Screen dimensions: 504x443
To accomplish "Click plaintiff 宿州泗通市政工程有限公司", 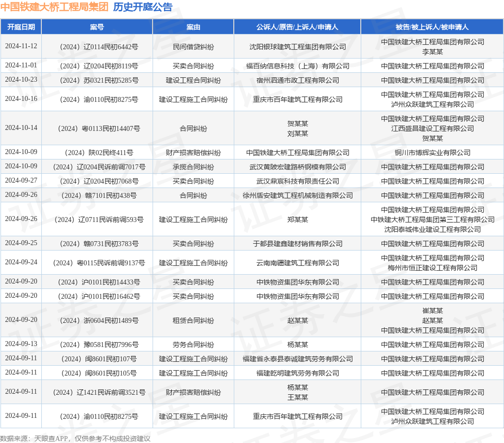I will pyautogui.click(x=298, y=80).
